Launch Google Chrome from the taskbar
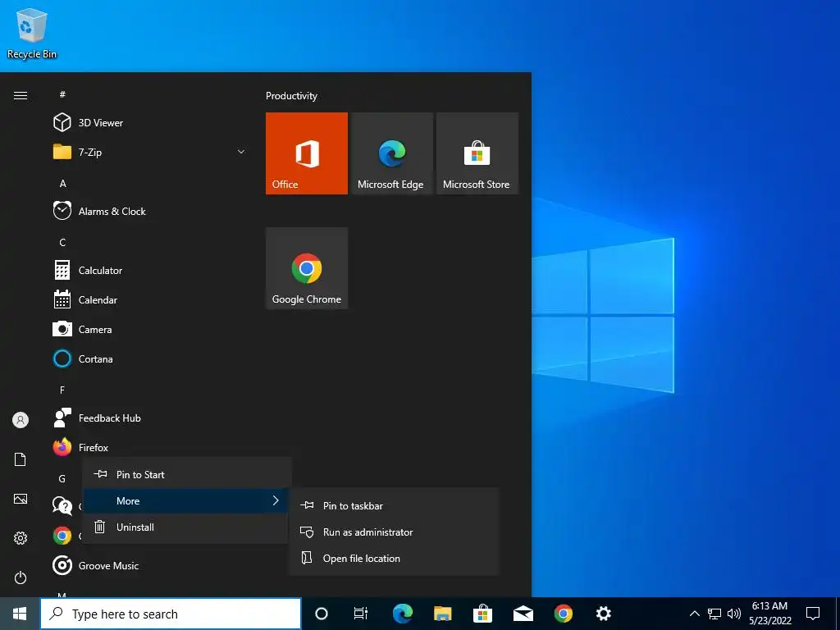 [x=563, y=614]
